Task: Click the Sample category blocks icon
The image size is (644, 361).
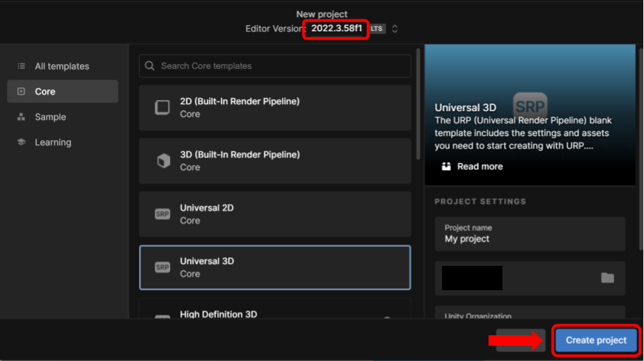Action: click(x=22, y=117)
